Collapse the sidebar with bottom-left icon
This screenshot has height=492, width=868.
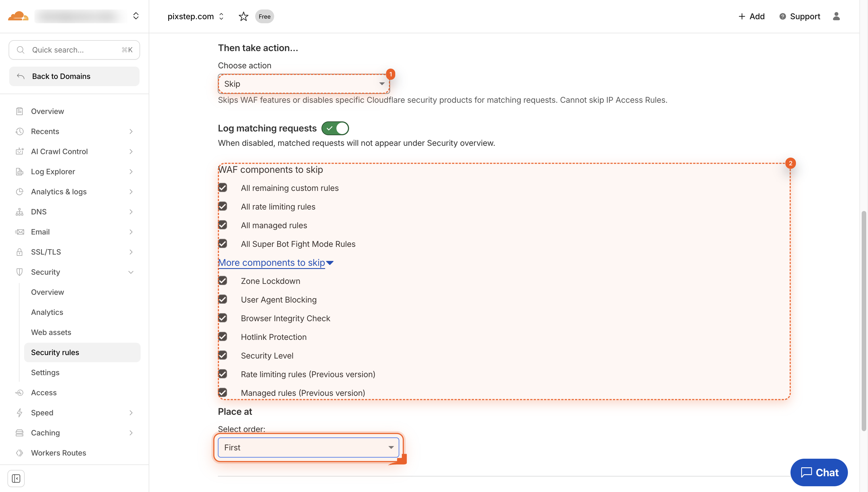(x=16, y=478)
